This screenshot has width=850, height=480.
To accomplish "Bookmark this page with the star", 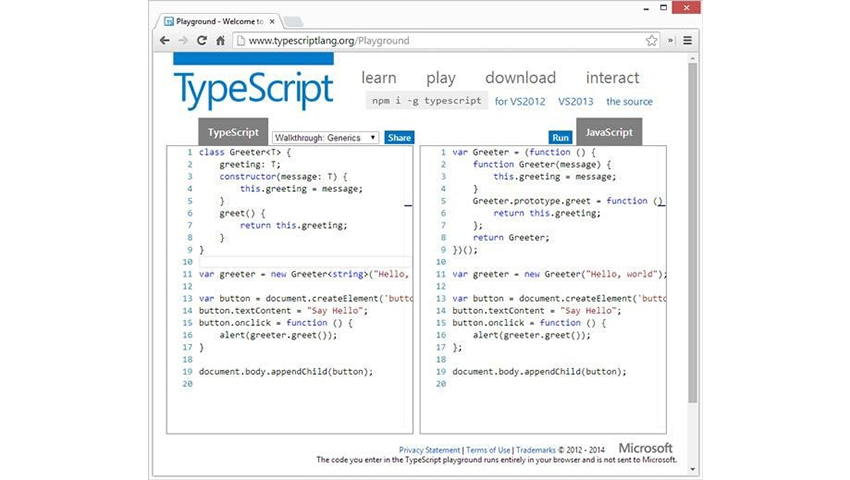I will coord(652,41).
